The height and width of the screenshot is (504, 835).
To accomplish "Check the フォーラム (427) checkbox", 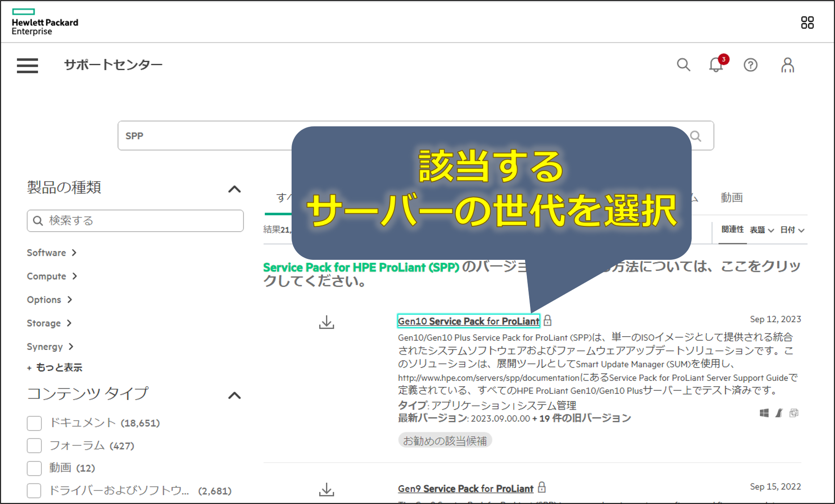I will pos(34,446).
